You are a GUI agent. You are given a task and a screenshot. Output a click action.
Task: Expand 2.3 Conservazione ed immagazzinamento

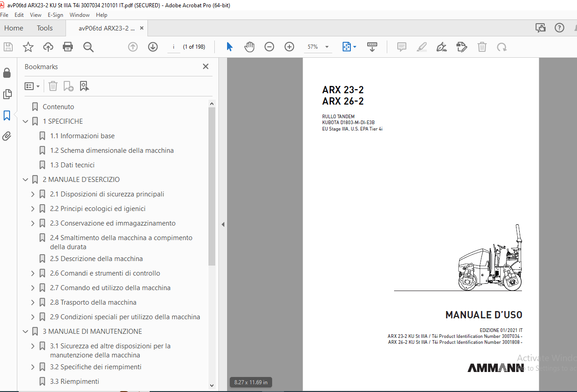pos(33,223)
